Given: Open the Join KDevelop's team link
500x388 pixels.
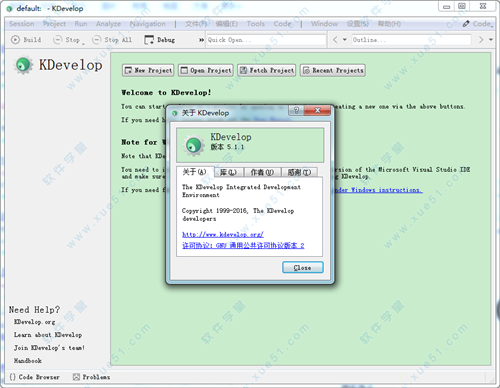Looking at the screenshot, I should [49, 348].
